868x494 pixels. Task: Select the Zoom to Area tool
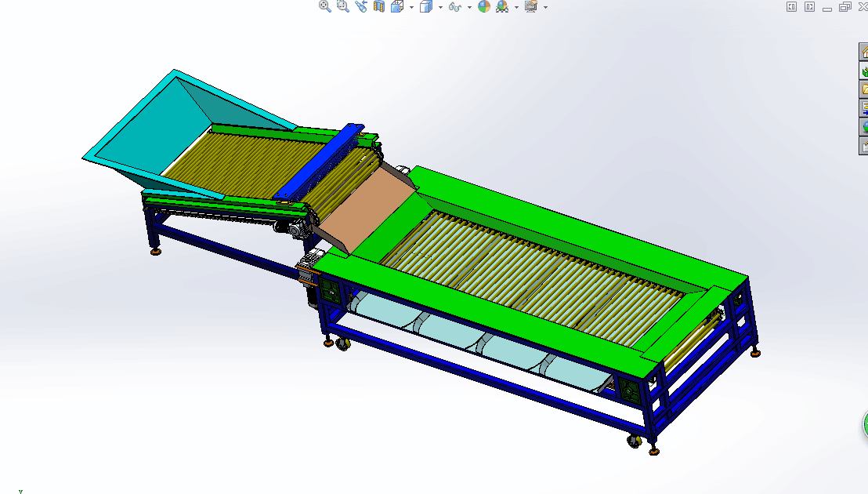pos(343,6)
